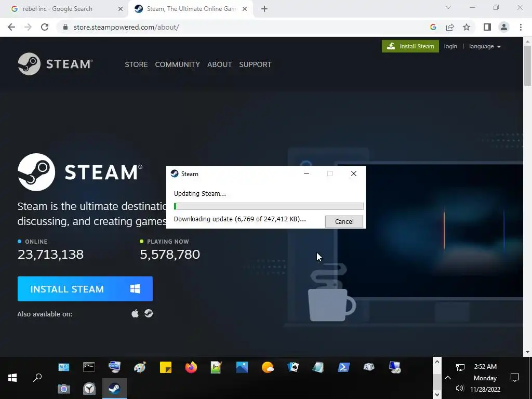This screenshot has width=532, height=399.
Task: Click the 'Downloading update' status text
Action: click(240, 219)
